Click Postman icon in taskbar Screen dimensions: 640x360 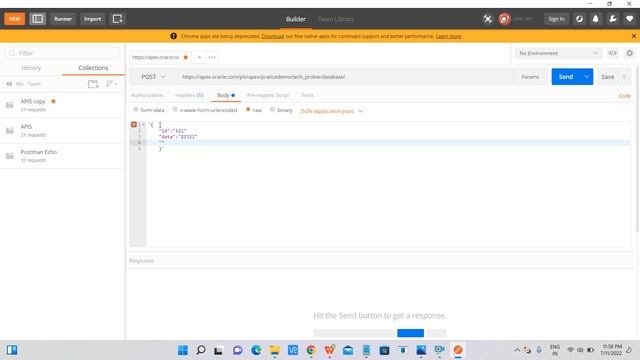[x=458, y=350]
